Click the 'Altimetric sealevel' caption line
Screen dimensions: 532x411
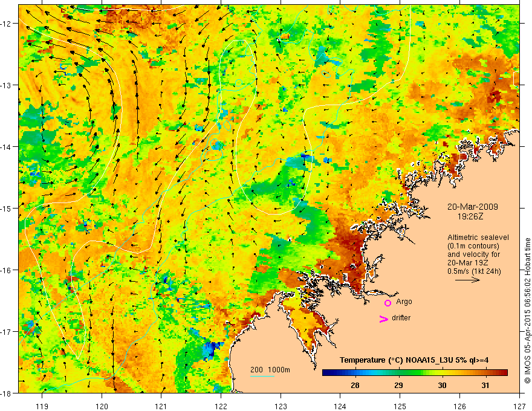(x=478, y=238)
